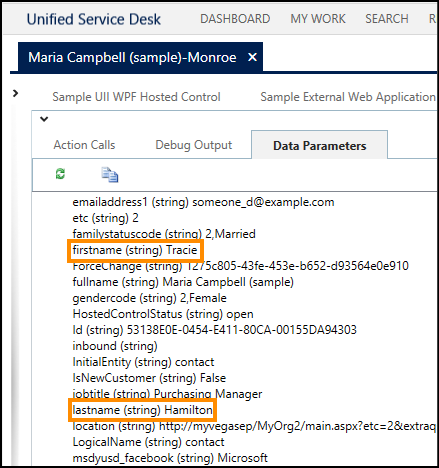Select the Data Parameters tab

click(319, 145)
